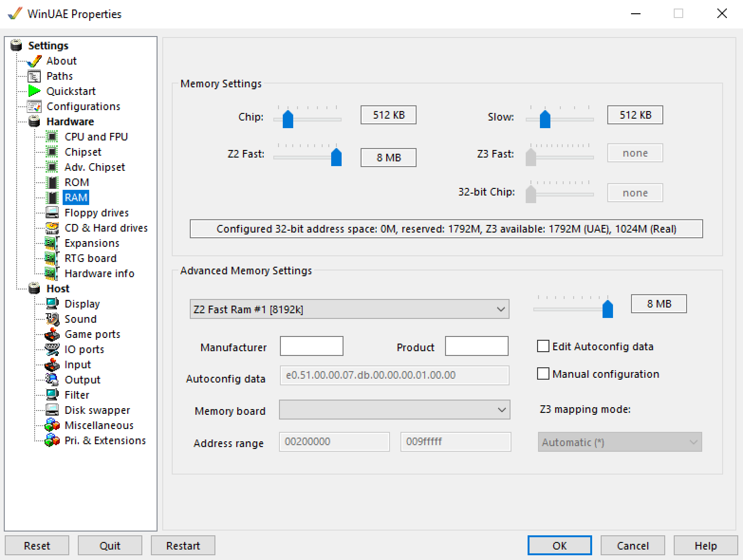Open the Memory board dropdown
Image resolution: width=743 pixels, height=560 pixels.
[395, 410]
